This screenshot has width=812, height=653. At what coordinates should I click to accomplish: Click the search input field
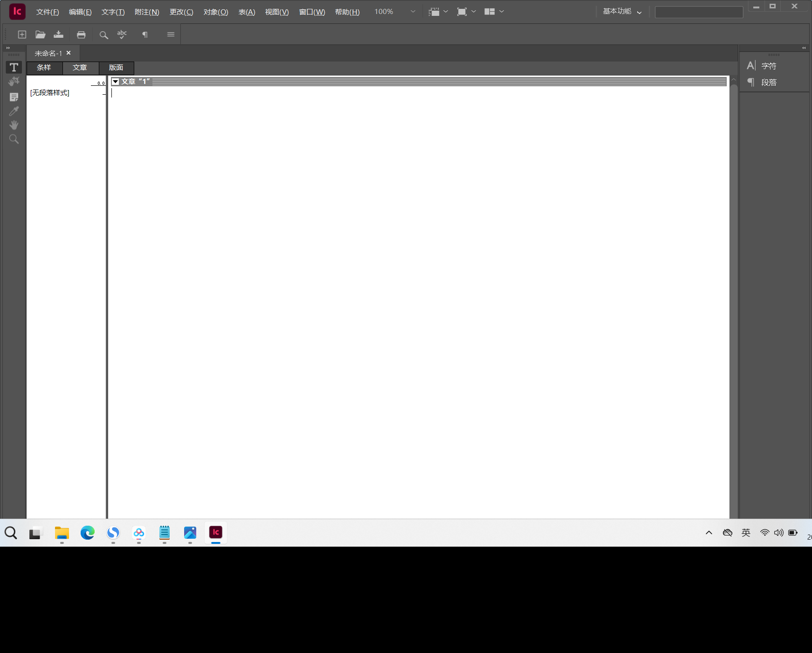point(699,12)
